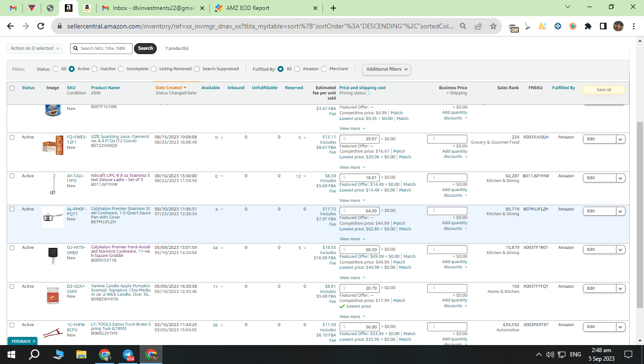Open Edit dropdown arrow for Calphalon Sauce Pan
644x364 pixels.
621,211
